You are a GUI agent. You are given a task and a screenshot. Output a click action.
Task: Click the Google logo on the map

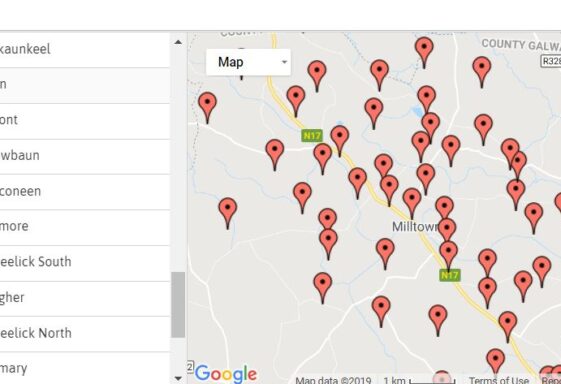pyautogui.click(x=226, y=374)
